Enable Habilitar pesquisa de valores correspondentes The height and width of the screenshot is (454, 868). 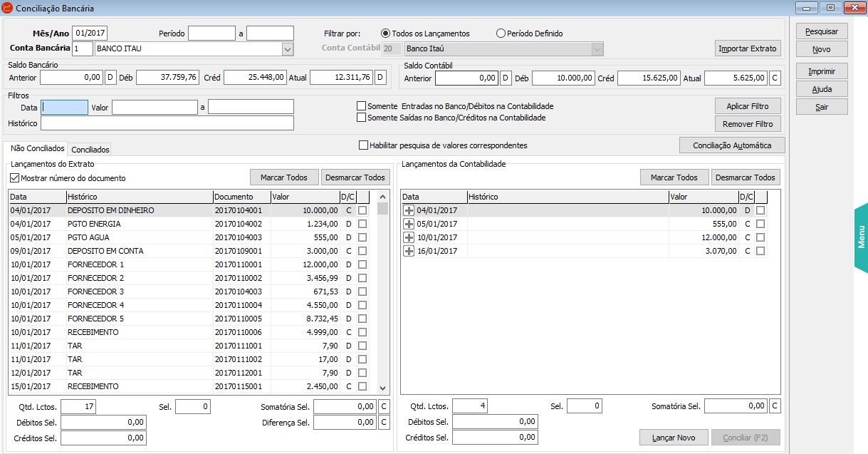click(x=364, y=145)
